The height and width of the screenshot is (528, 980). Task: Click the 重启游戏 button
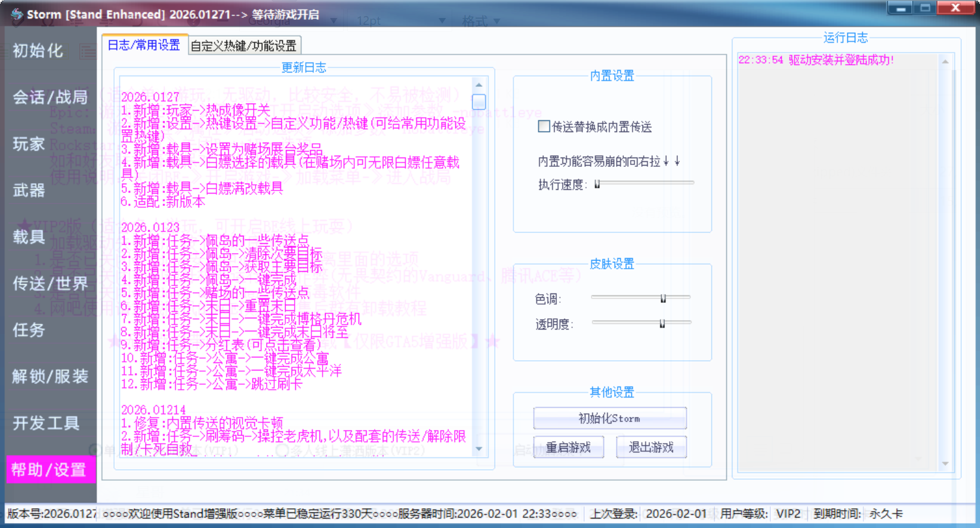[568, 447]
